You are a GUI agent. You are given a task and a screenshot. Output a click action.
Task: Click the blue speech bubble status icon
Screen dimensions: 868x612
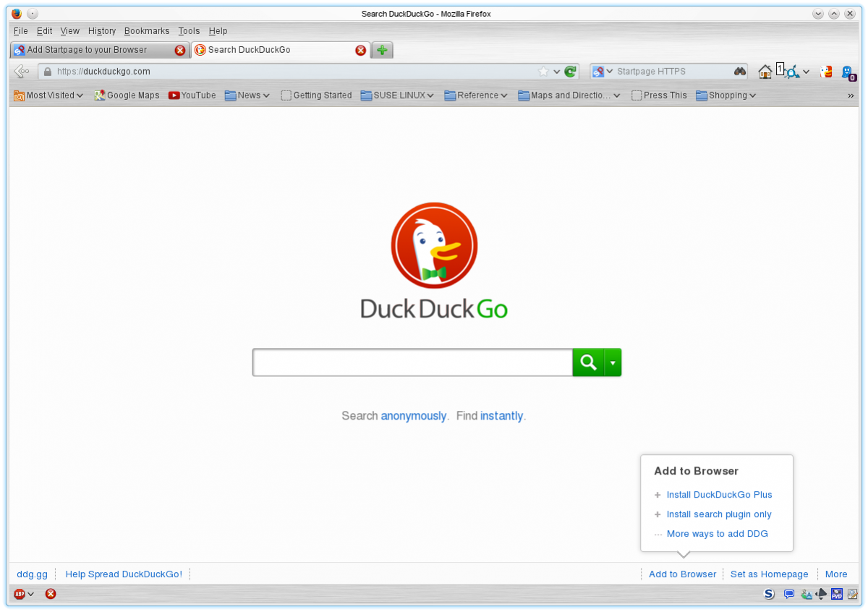pos(789,594)
